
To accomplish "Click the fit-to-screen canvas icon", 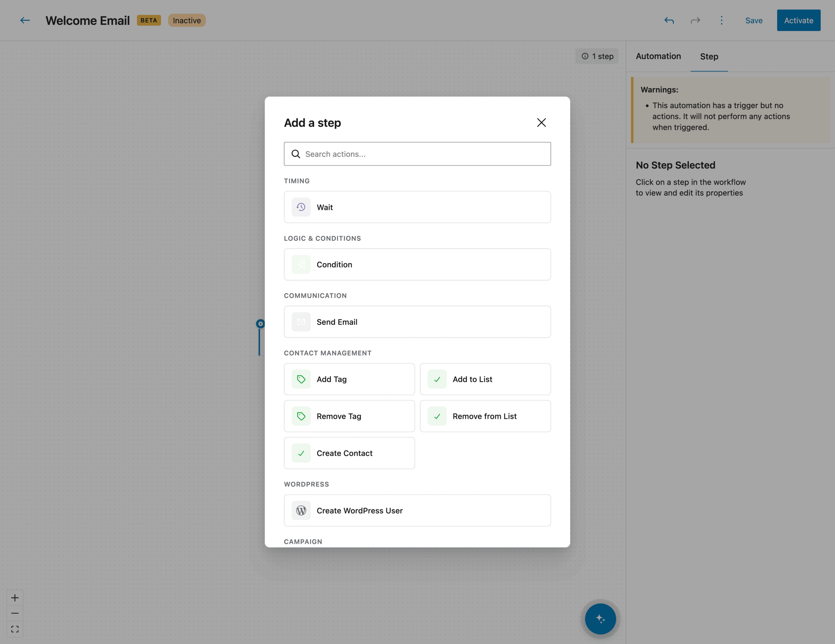I will coord(15,629).
